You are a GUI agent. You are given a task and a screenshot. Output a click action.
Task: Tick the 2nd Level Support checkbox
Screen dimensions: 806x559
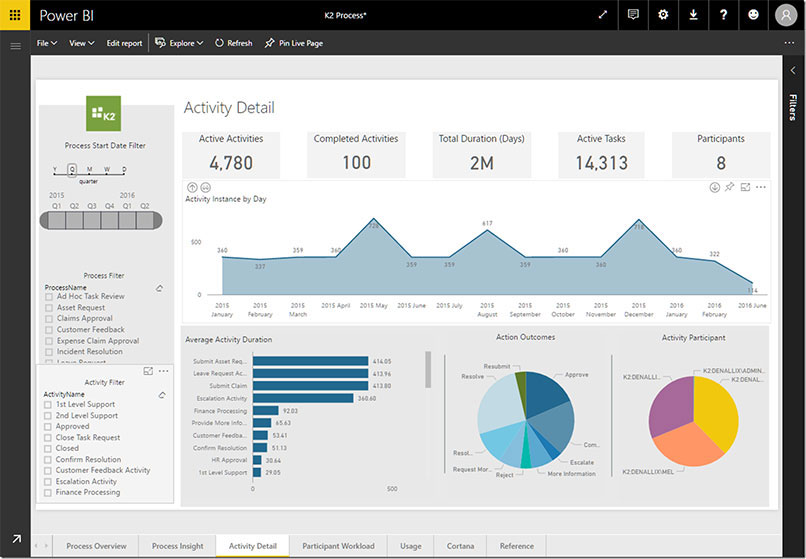point(48,416)
